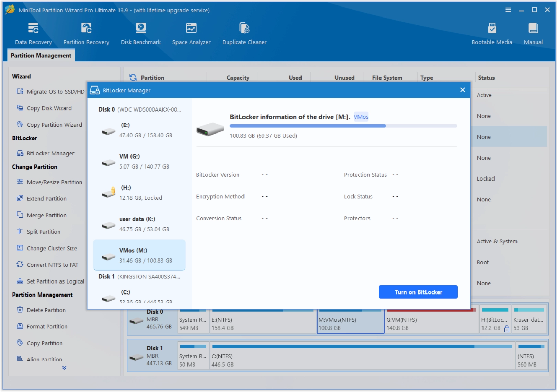The height and width of the screenshot is (392, 557).
Task: Click Align Partition sidebar entry
Action: coord(44,359)
